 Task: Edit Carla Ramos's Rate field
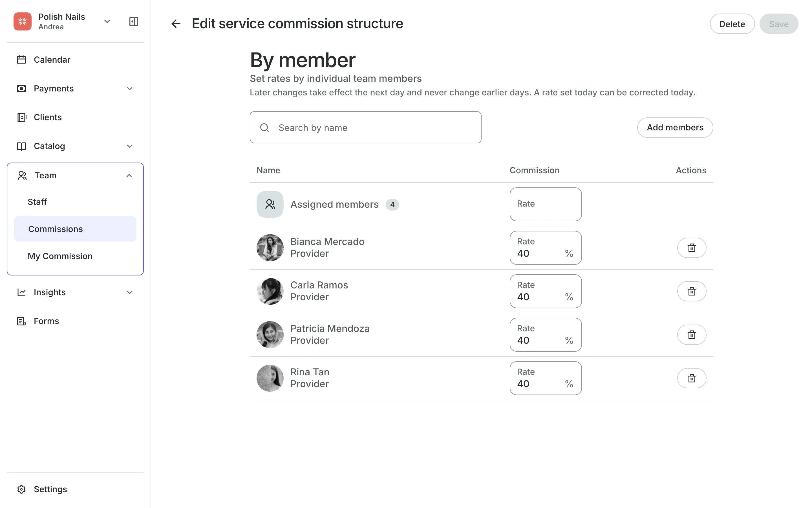[x=546, y=291]
